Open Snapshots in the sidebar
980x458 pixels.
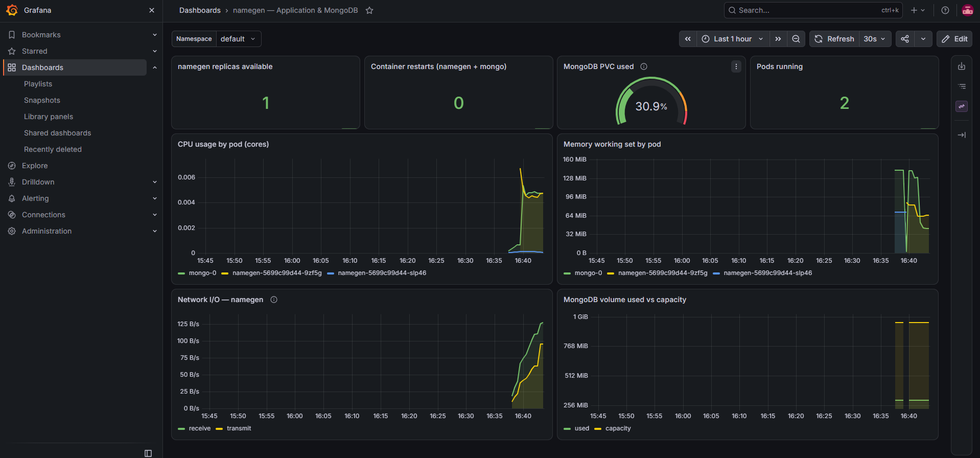42,100
